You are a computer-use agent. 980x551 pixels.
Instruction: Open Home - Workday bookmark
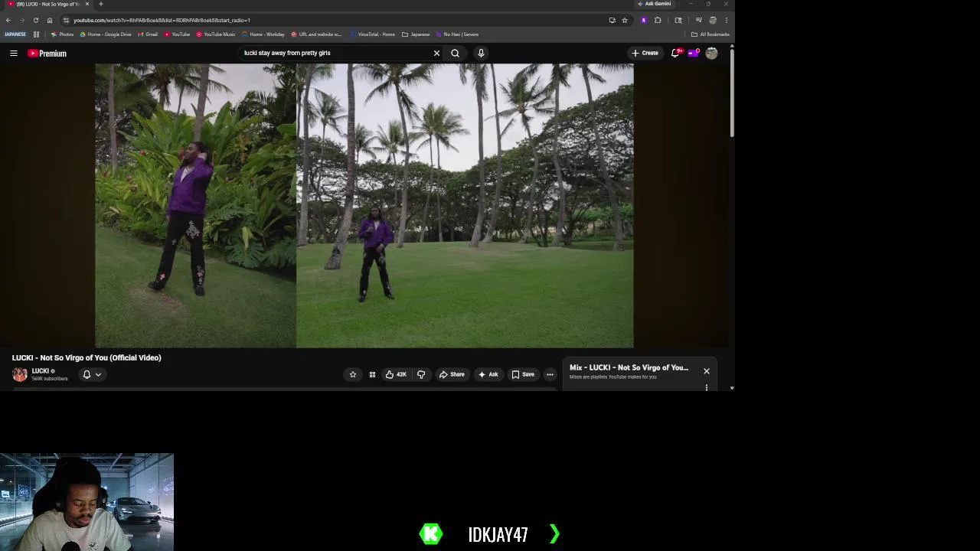pyautogui.click(x=263, y=34)
